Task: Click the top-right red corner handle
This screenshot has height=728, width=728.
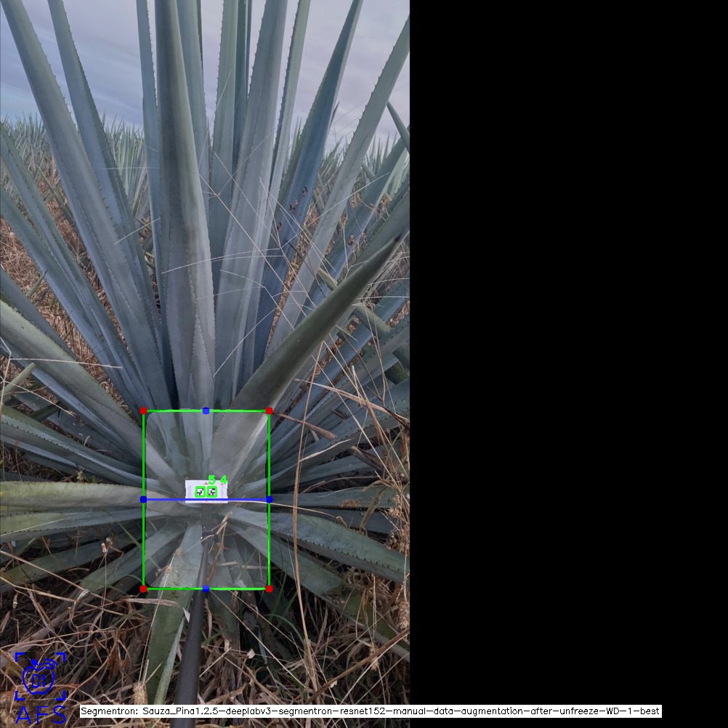Action: click(x=269, y=411)
